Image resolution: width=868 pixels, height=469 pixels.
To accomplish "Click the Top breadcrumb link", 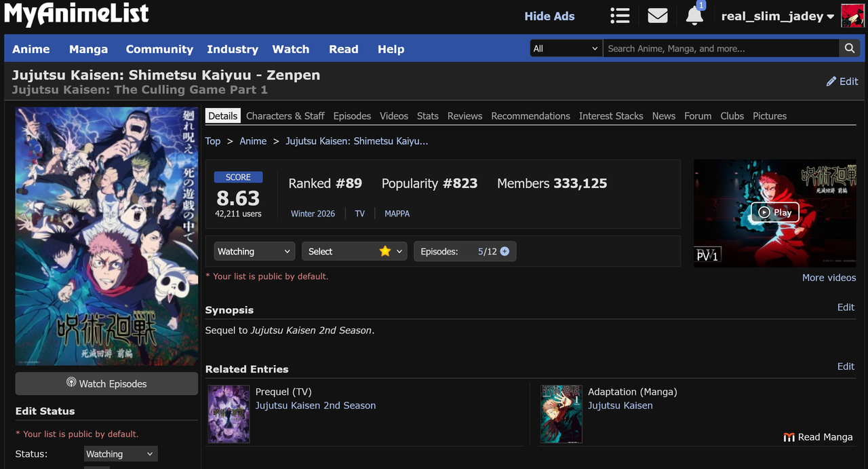I will click(213, 141).
